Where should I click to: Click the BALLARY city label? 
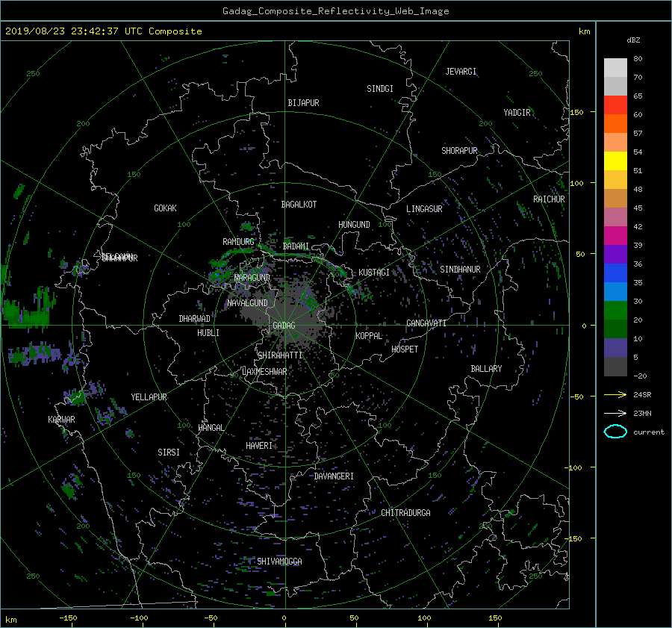coord(486,369)
